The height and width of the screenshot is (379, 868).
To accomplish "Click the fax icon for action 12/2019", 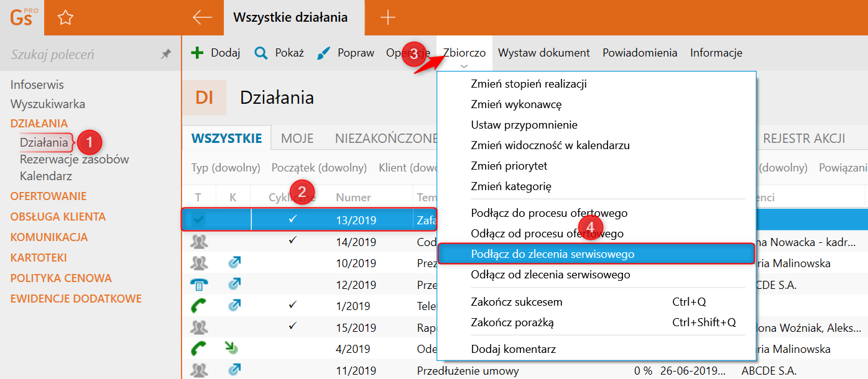I will click(199, 285).
